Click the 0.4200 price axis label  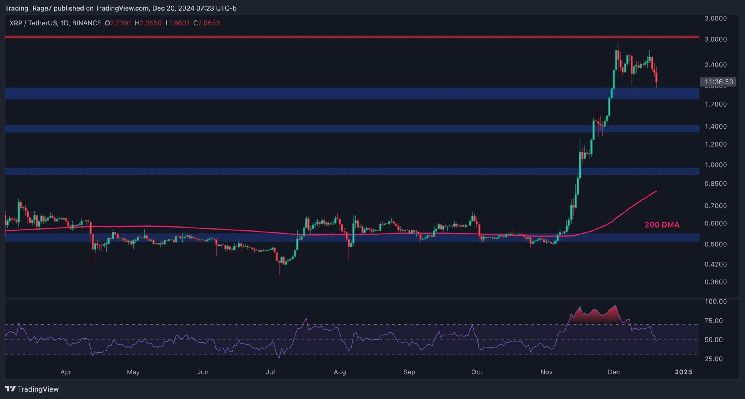715,264
